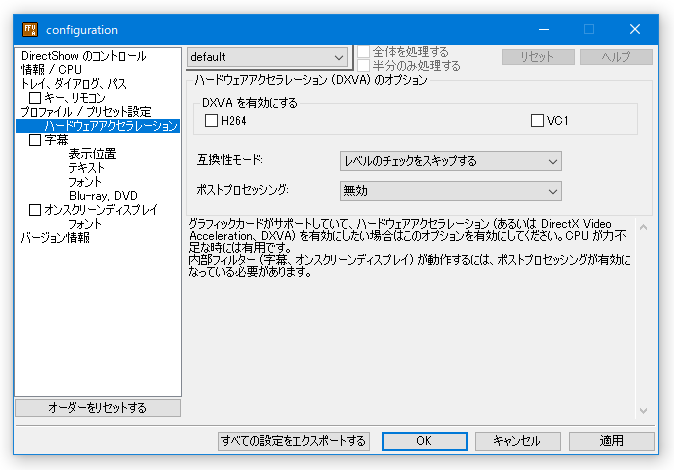Viewport: 674px width, 470px height.
Task: Select フォント under オンスクリーンディスプレイ
Action: coord(85,224)
